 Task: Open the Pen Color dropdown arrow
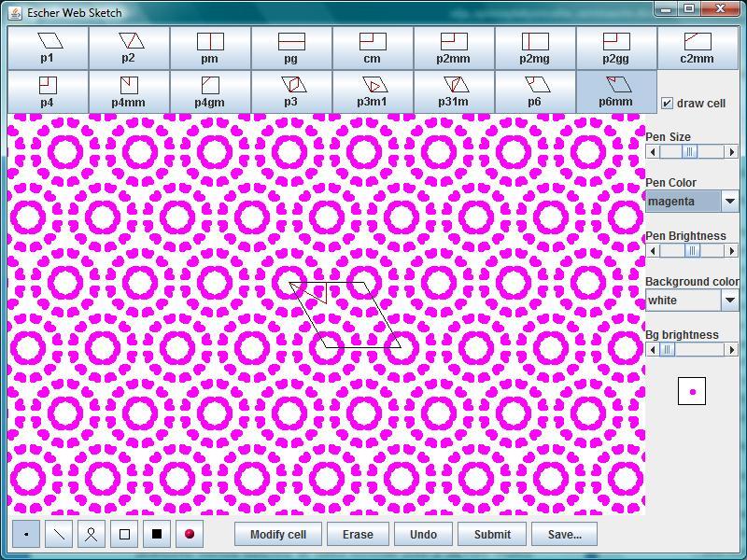click(x=730, y=202)
